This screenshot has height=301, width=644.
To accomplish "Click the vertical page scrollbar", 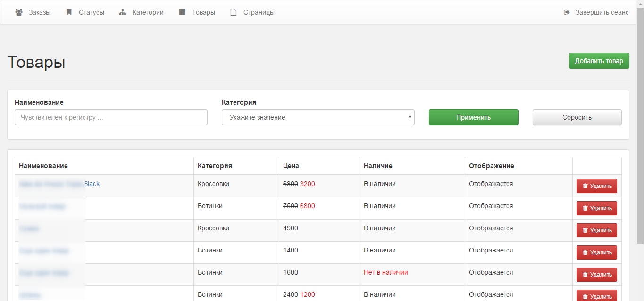I will tap(640, 141).
